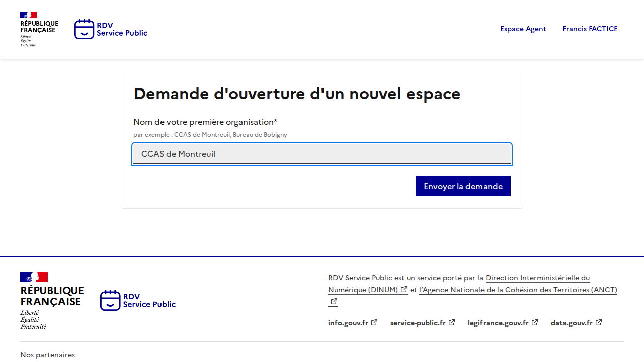Click the external-link icon beside legifrance.gouv.fr
Viewport: 644px width, 362px height.
[535, 323]
